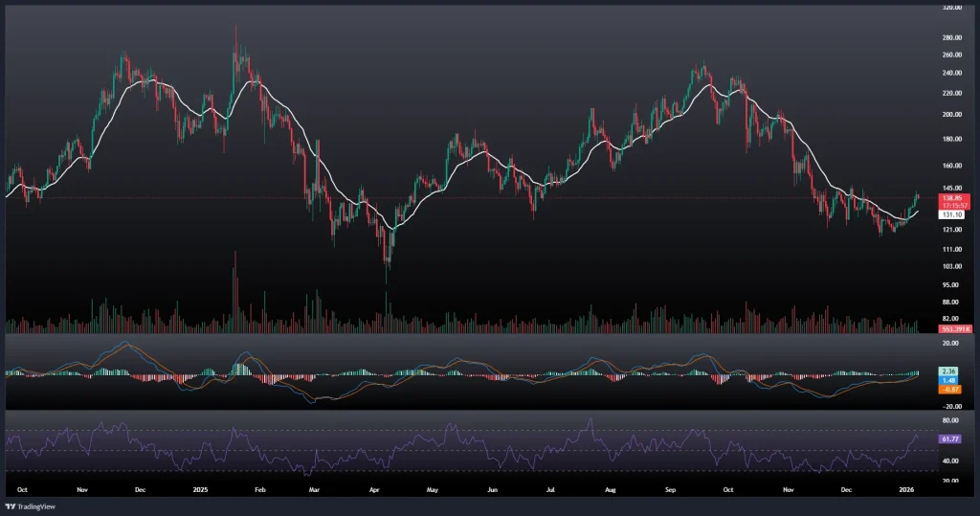
Task: Click the white 131.10 moving average label
Action: click(954, 215)
